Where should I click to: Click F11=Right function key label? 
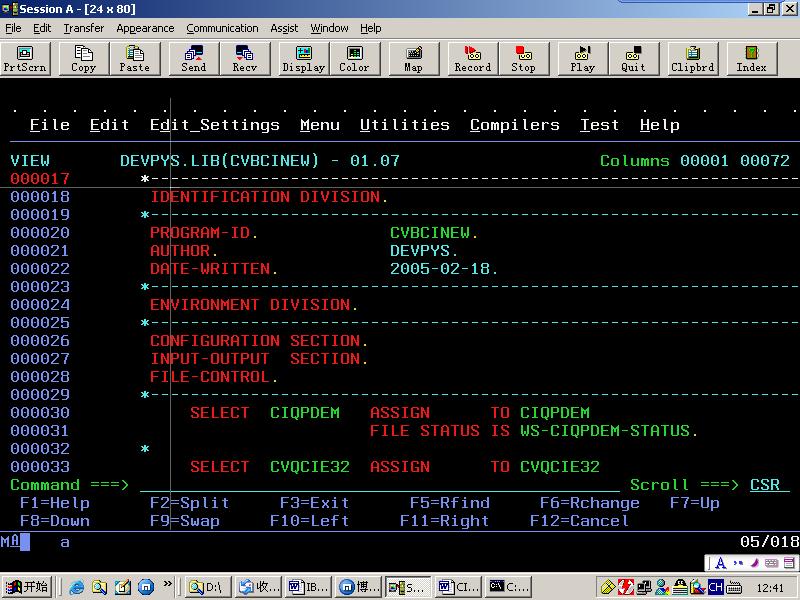444,521
